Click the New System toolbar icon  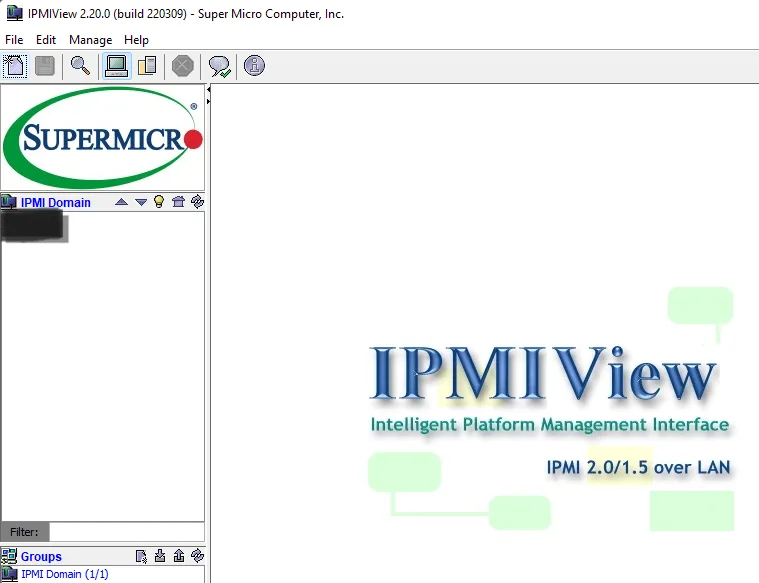click(x=15, y=66)
